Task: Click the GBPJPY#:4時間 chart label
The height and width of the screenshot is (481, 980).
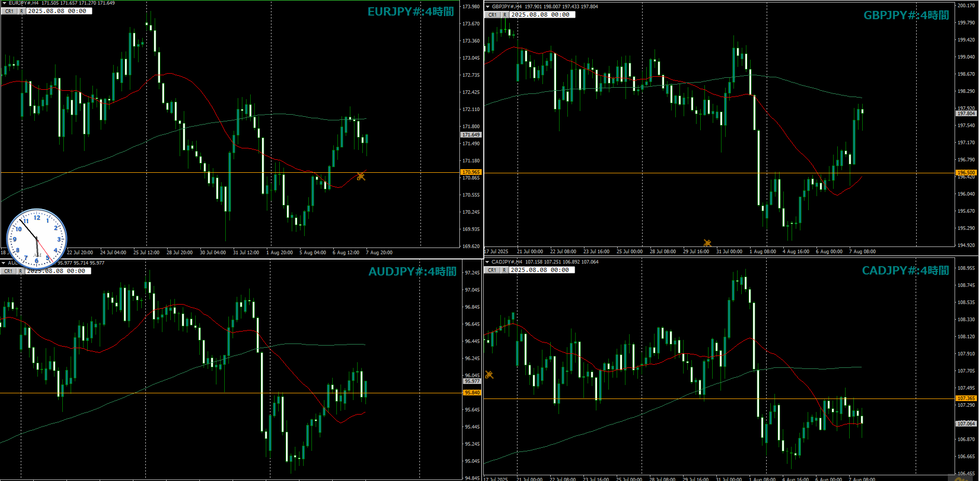Action: [906, 16]
